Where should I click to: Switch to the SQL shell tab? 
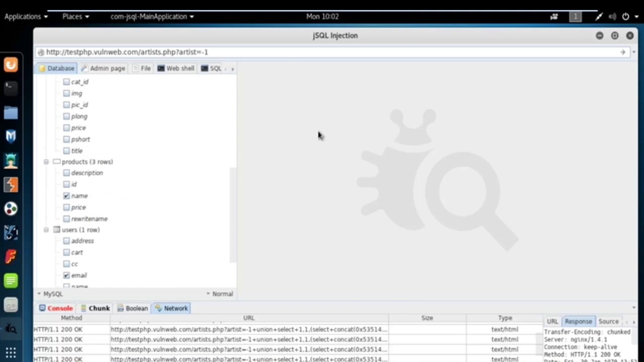click(211, 68)
